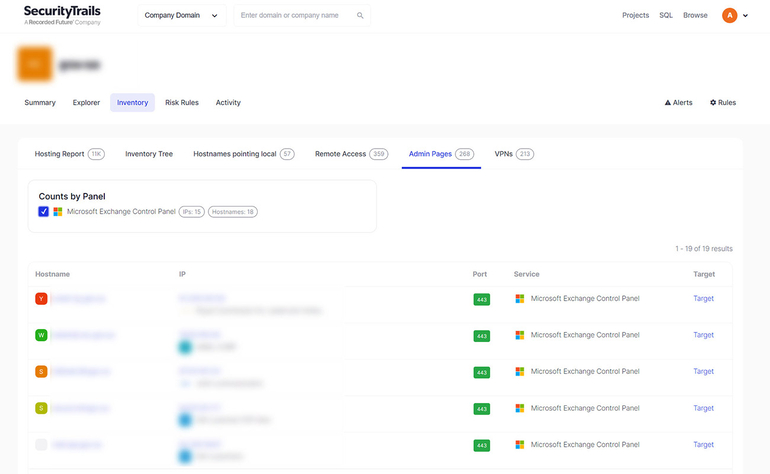Viewport: 770px width, 474px height.
Task: Click the 1 - 19 of 19 results text
Action: 704,249
